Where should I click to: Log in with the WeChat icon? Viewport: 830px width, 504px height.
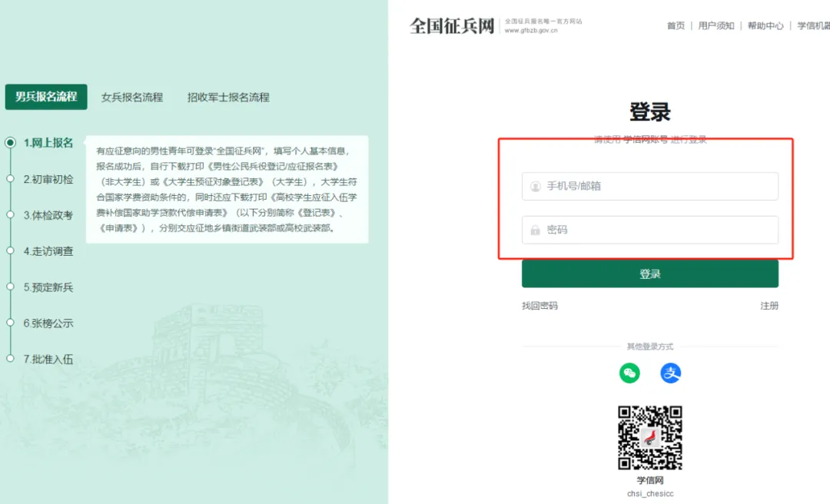point(629,373)
